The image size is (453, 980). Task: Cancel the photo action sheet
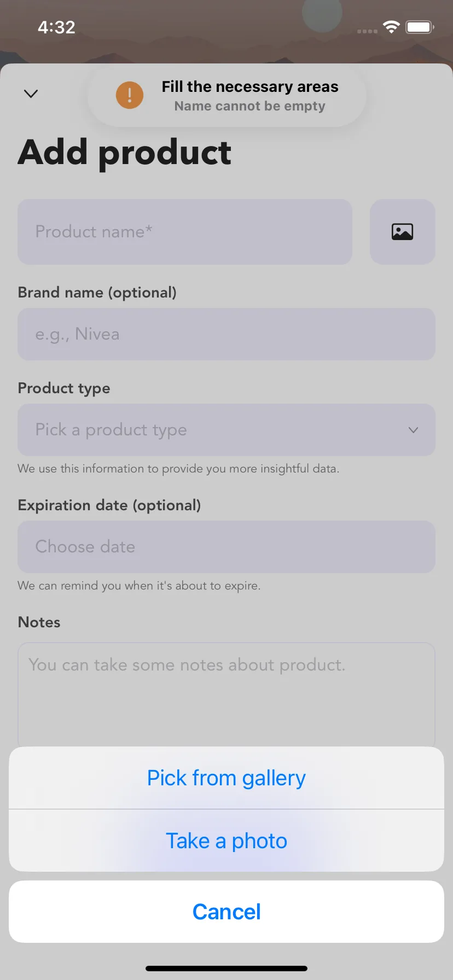tap(226, 912)
